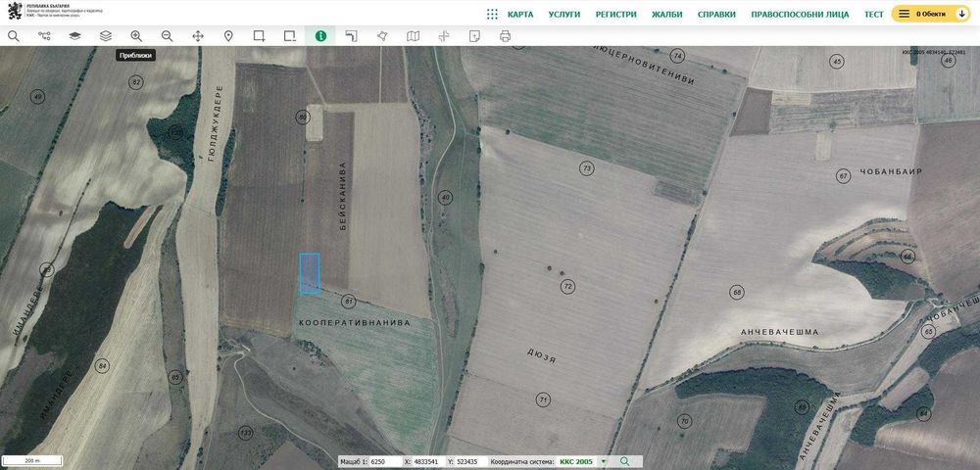Screen dimensions: 980x470
Task: Print the map with printer icon
Action: tap(505, 36)
